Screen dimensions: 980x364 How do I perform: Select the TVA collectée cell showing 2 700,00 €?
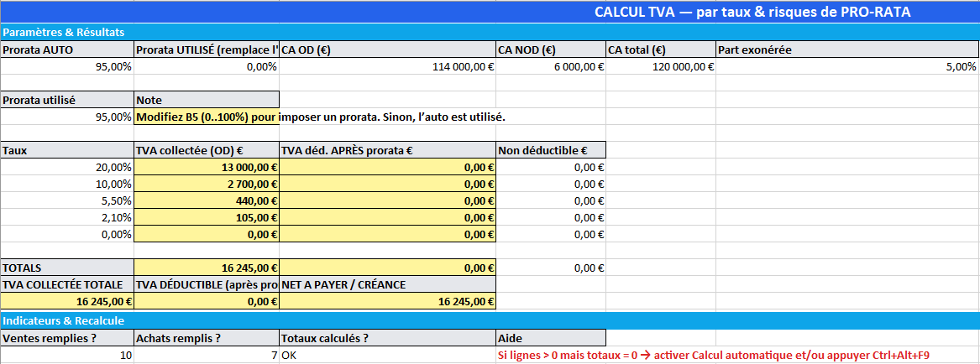click(x=206, y=184)
